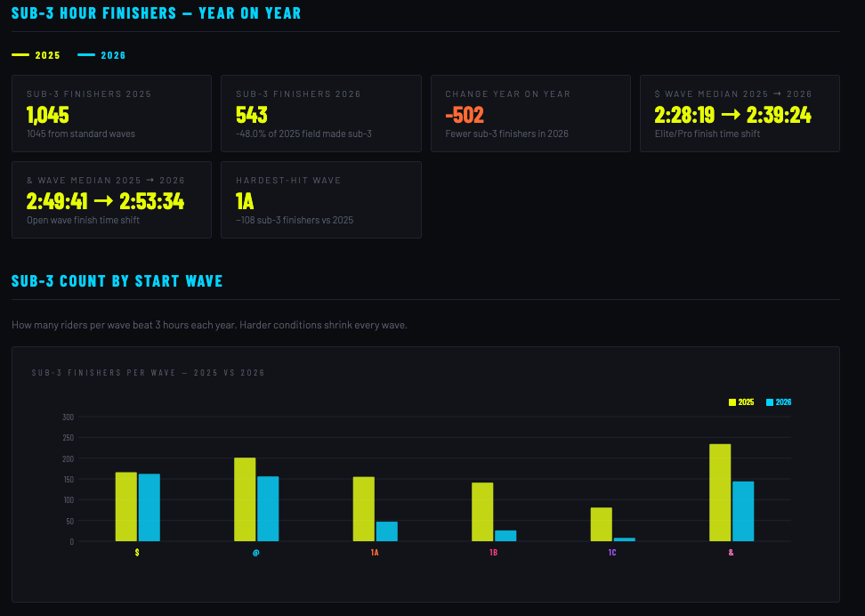This screenshot has height=616, width=865.
Task: Select the 2026 bar for wave &
Action: pos(743,511)
